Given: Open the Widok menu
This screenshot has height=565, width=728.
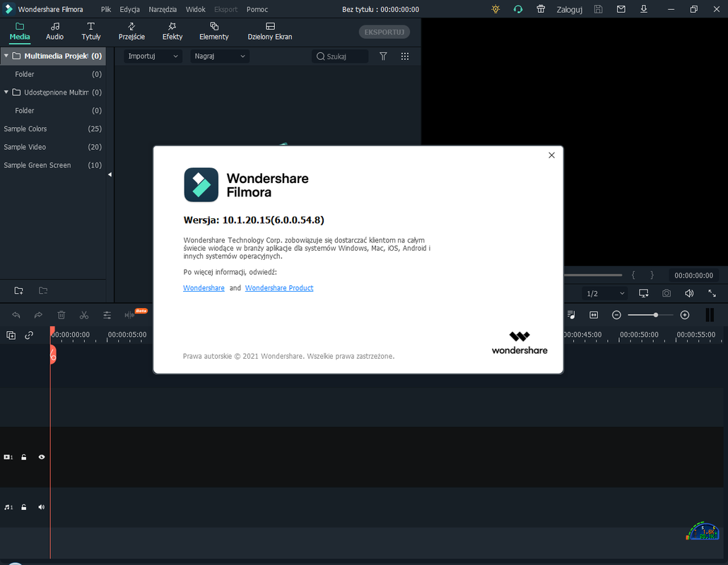Looking at the screenshot, I should [x=196, y=9].
